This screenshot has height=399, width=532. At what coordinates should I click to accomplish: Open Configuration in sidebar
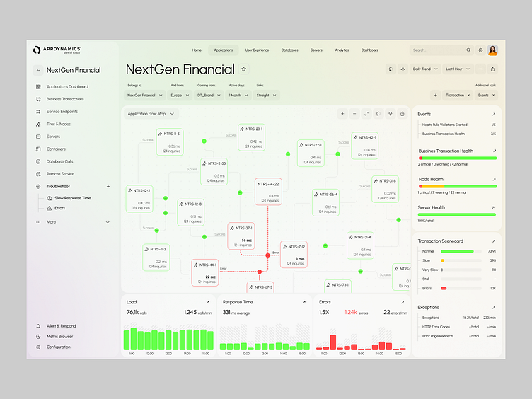click(x=58, y=347)
